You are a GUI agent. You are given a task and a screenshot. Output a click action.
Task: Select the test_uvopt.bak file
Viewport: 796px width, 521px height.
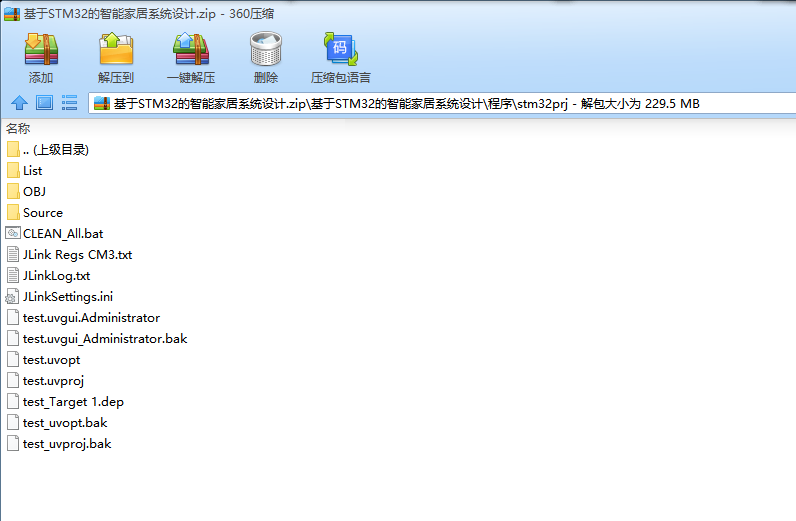[x=57, y=423]
